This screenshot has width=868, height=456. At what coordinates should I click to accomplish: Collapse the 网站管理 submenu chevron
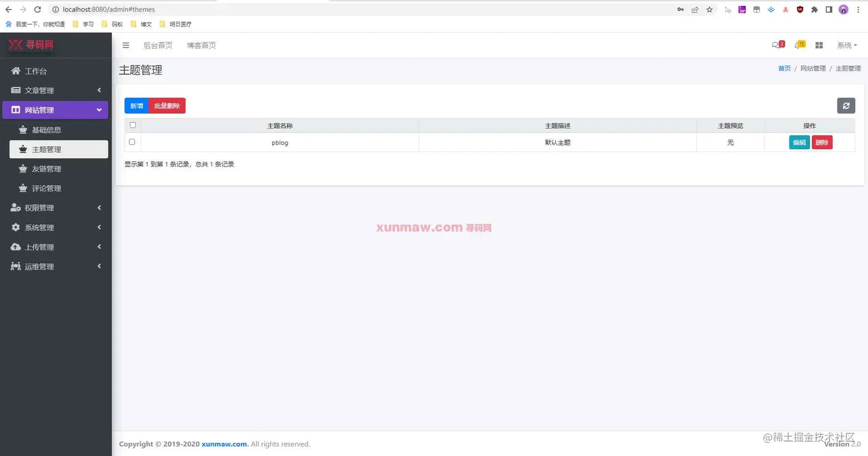point(99,110)
